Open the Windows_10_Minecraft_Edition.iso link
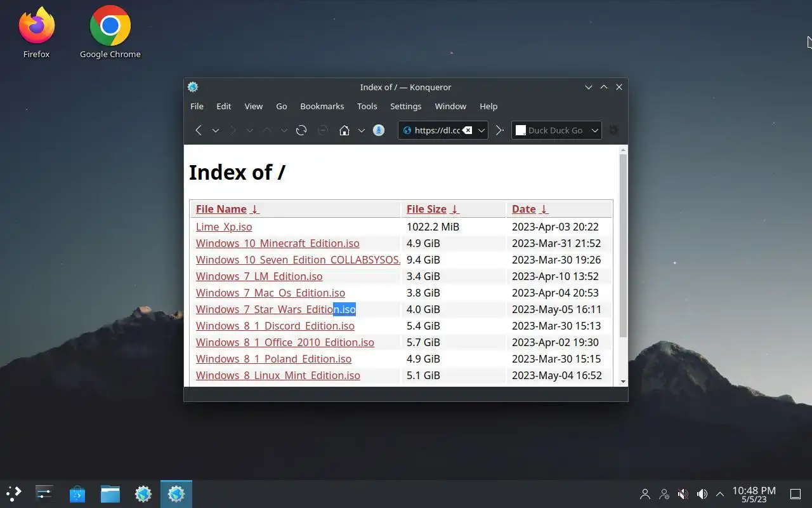The width and height of the screenshot is (812, 508). (277, 243)
